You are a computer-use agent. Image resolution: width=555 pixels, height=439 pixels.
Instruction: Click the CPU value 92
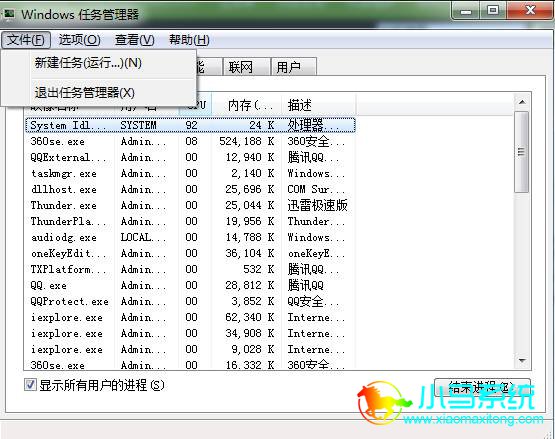191,125
